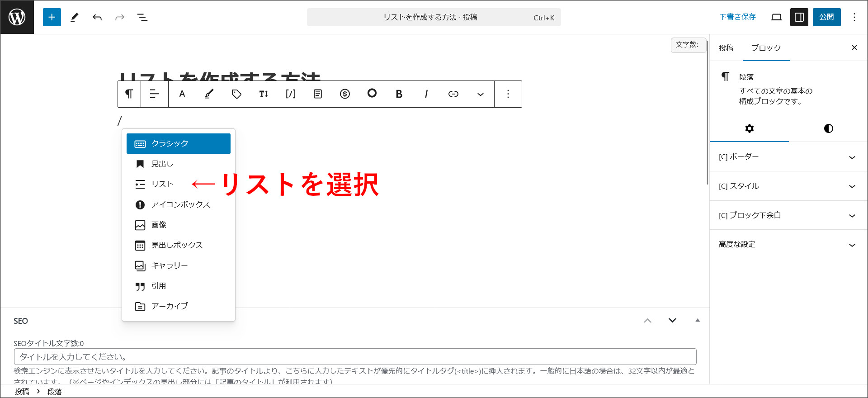
Task: Toggle bold formatting
Action: point(399,94)
